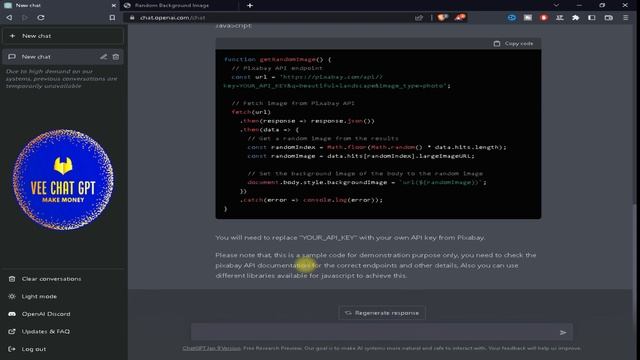Send the message with the paper-plane icon
Viewport: 640px width, 360px height.
pyautogui.click(x=563, y=332)
